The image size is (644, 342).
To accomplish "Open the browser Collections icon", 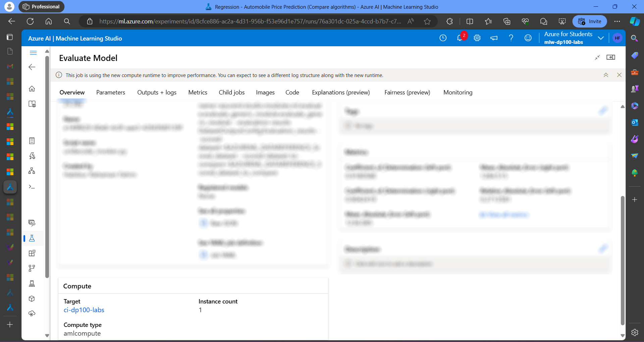I will click(507, 21).
